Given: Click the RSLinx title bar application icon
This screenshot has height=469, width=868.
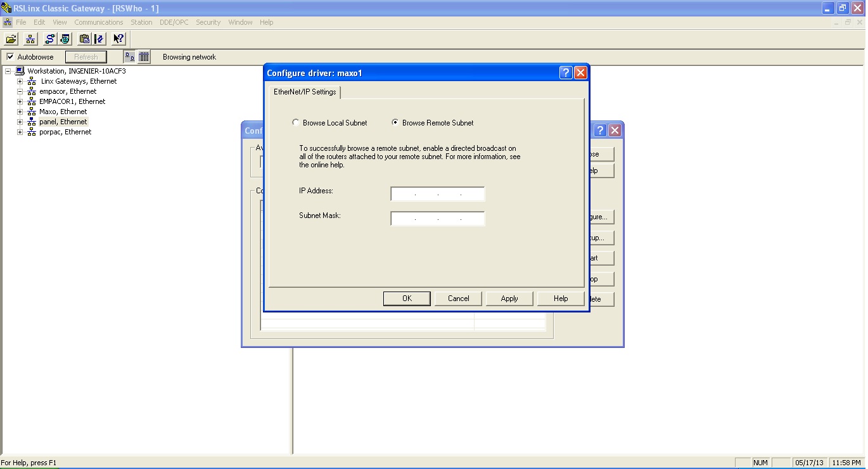Looking at the screenshot, I should click(6, 8).
